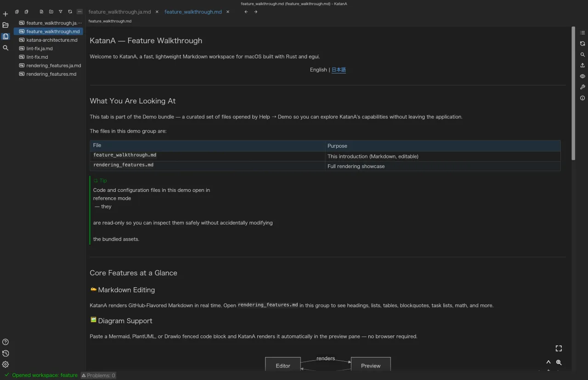Navigate back with the left arrow

[x=246, y=12]
